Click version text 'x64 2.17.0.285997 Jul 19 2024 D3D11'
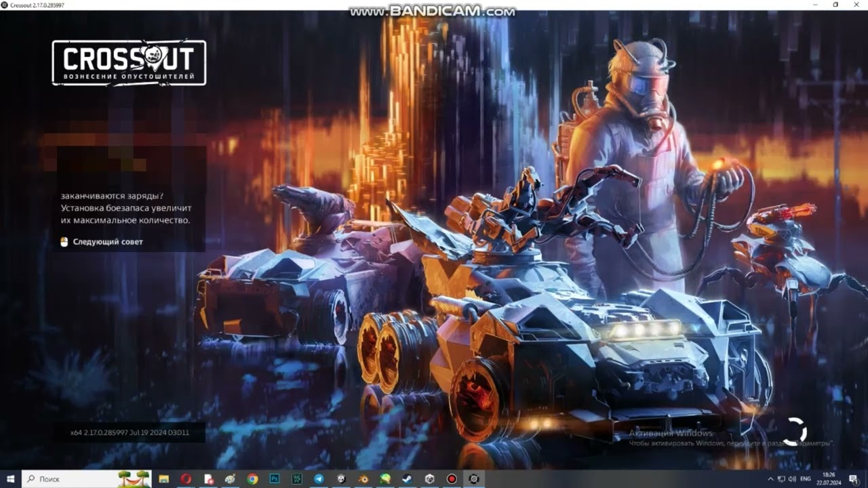This screenshot has width=868, height=488. click(129, 432)
